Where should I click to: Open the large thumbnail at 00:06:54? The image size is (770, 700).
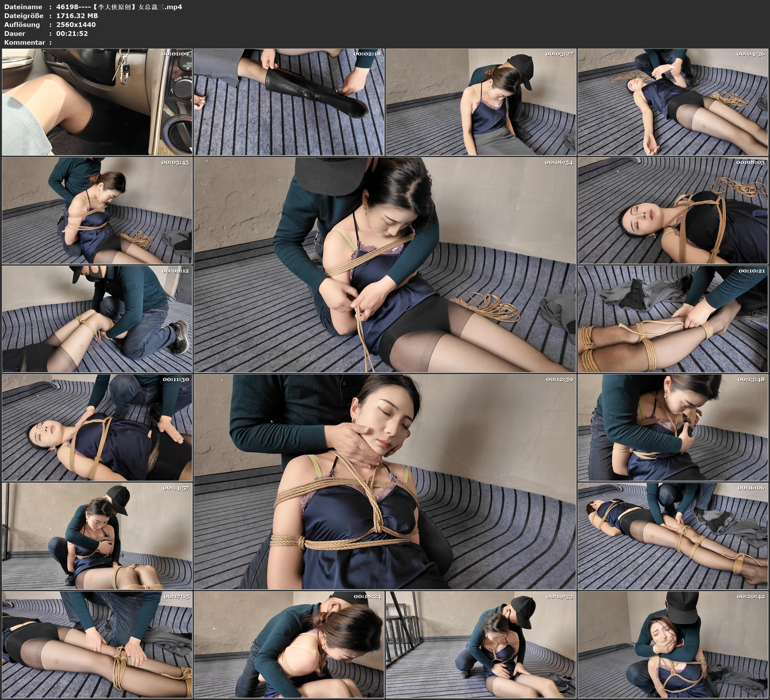[385, 265]
